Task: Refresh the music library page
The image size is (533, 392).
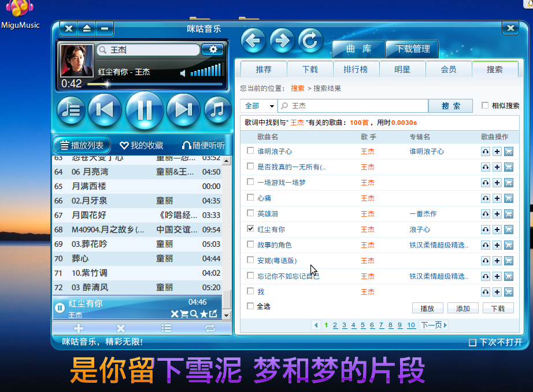Action: pos(310,41)
